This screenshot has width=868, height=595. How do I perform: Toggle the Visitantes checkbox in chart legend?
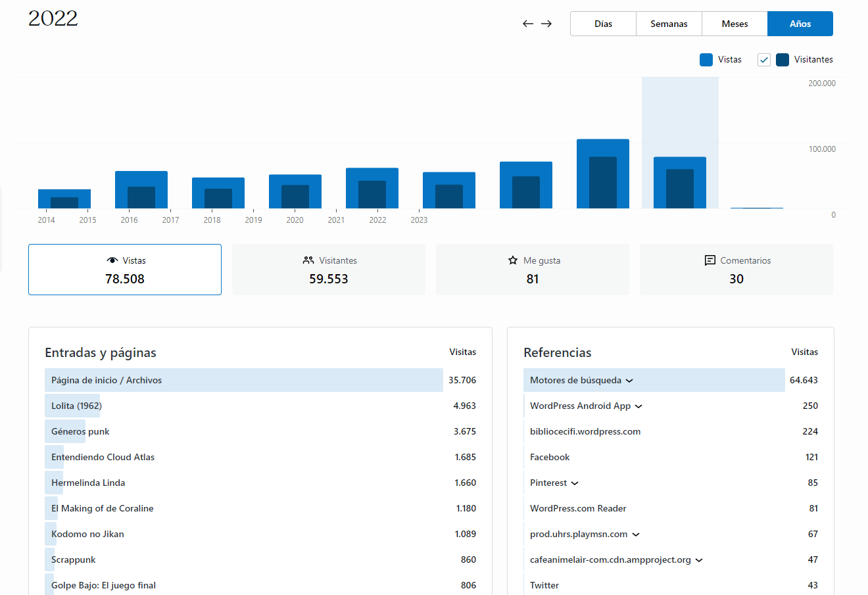pyautogui.click(x=764, y=60)
